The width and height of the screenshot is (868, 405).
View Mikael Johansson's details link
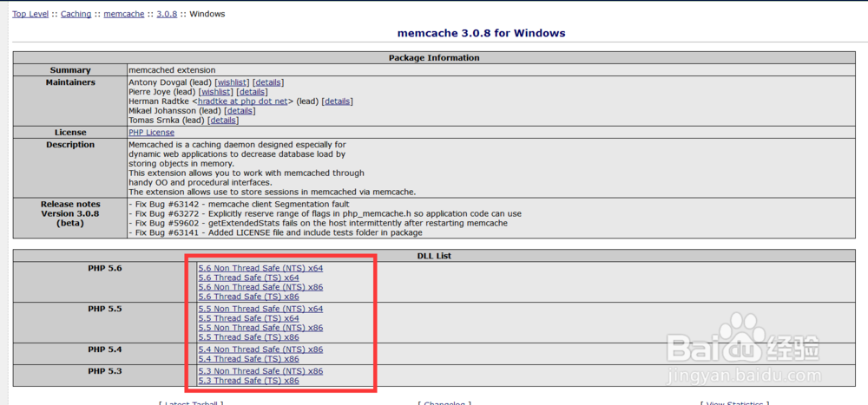(x=240, y=111)
